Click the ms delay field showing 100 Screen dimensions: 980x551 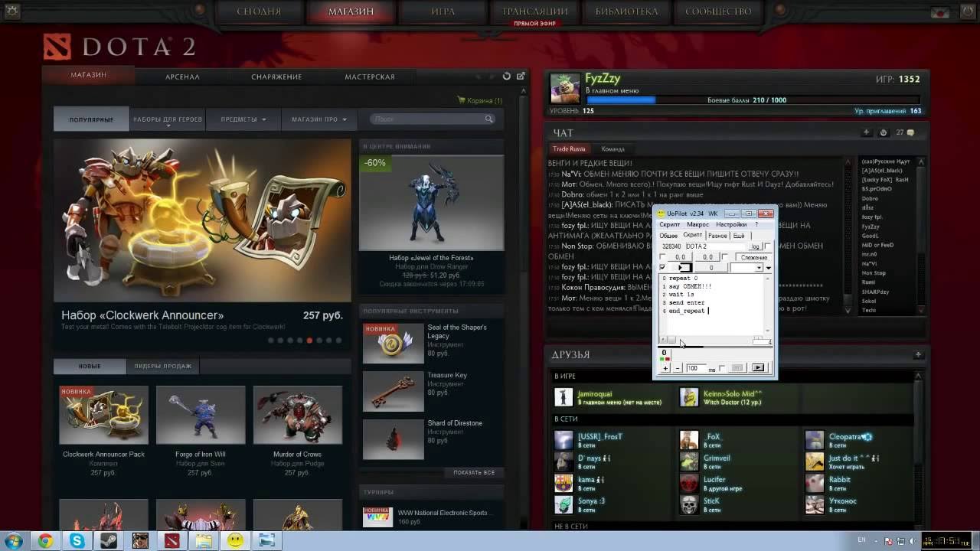point(696,368)
